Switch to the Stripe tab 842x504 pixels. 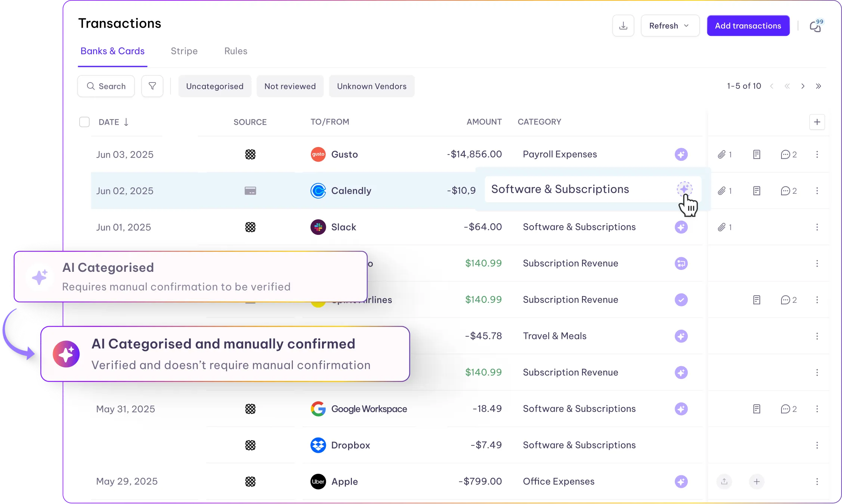[184, 51]
